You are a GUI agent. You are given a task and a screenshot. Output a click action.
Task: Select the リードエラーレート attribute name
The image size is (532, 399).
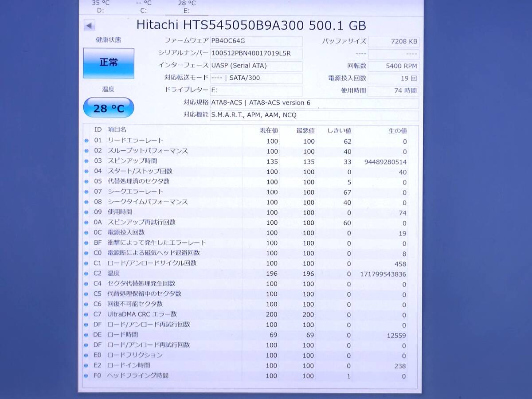point(136,141)
